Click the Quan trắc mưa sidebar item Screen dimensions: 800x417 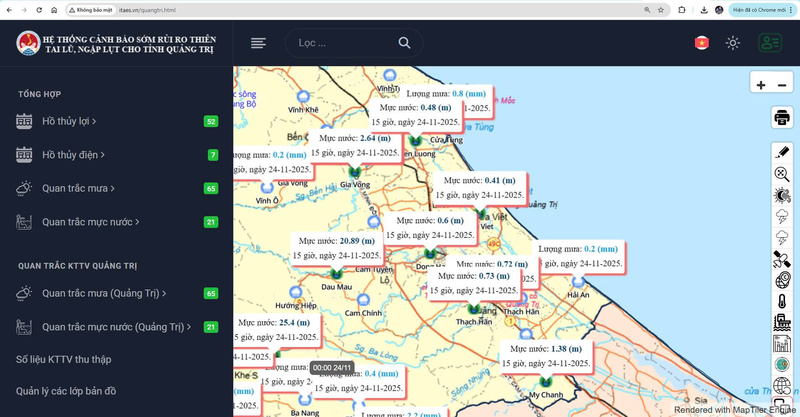pyautogui.click(x=77, y=188)
